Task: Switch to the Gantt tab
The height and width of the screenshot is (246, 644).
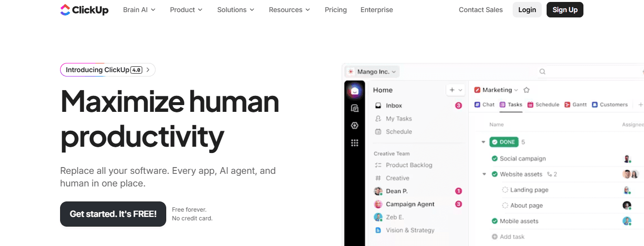Action: pyautogui.click(x=576, y=105)
